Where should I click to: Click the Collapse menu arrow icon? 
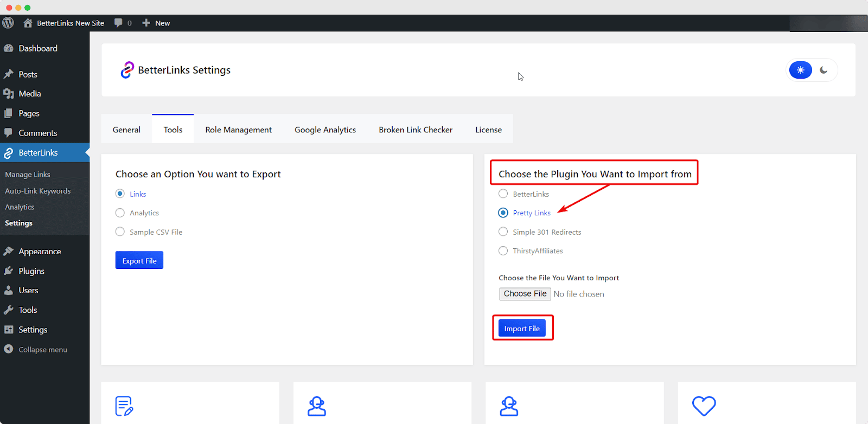point(9,349)
